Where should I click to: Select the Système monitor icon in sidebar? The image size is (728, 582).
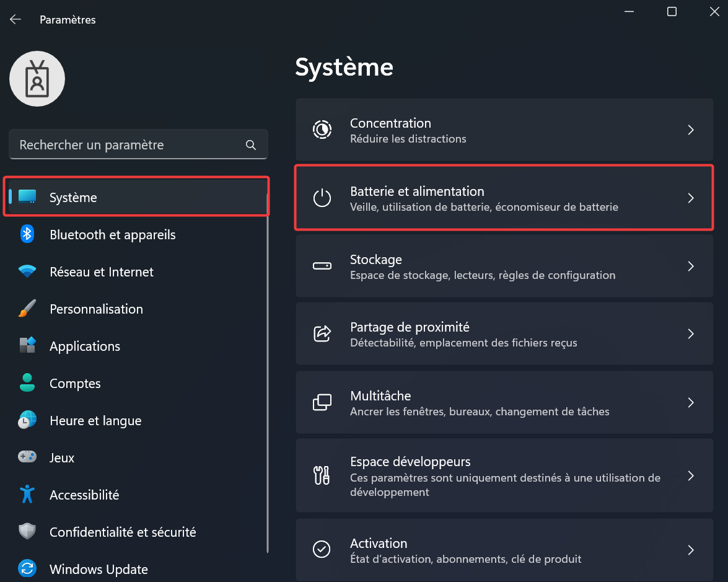coord(27,197)
